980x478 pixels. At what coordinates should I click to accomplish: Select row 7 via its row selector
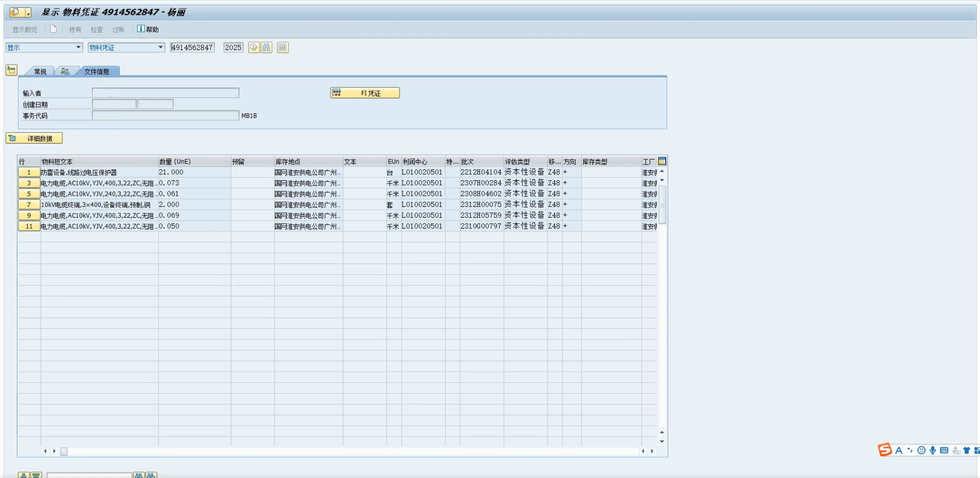29,205
